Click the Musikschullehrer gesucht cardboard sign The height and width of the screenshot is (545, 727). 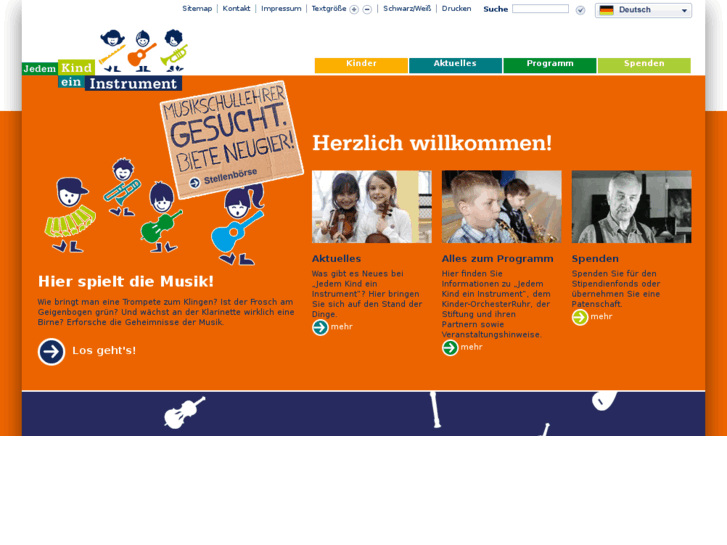click(x=231, y=140)
